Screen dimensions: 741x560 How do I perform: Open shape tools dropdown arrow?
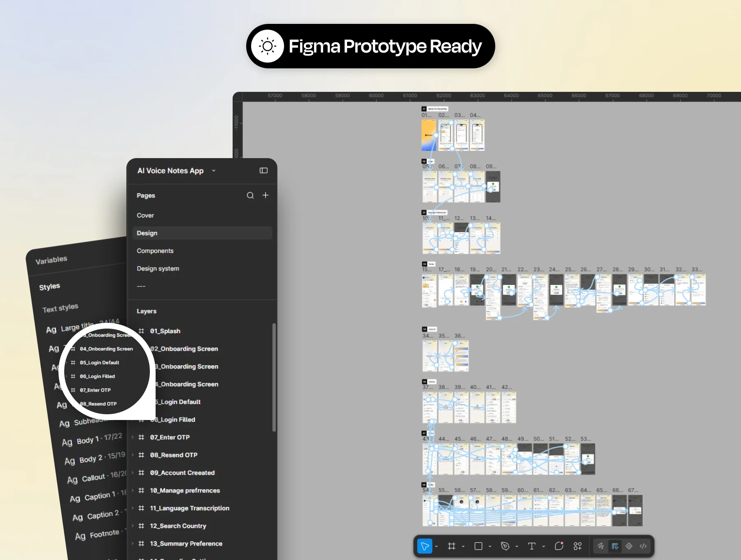point(490,546)
